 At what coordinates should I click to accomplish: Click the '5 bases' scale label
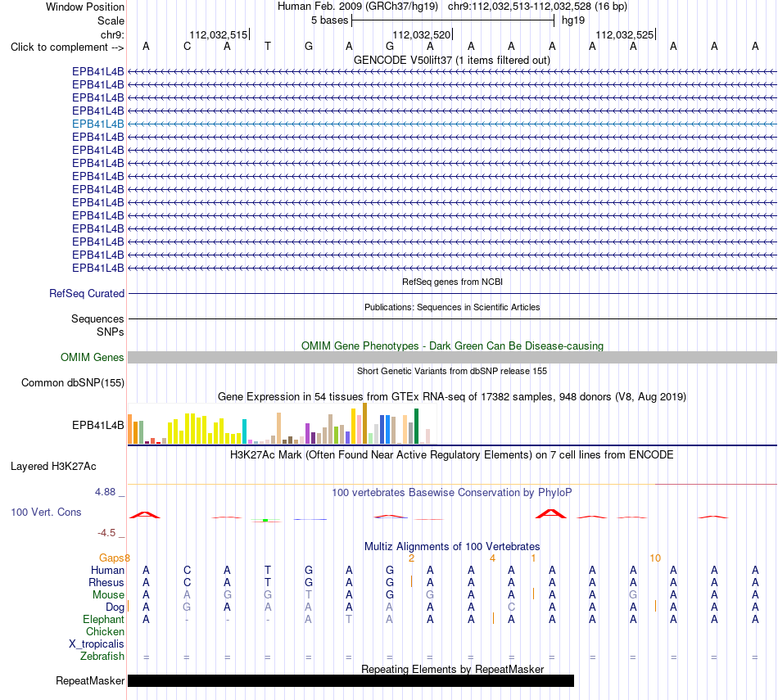click(x=329, y=20)
